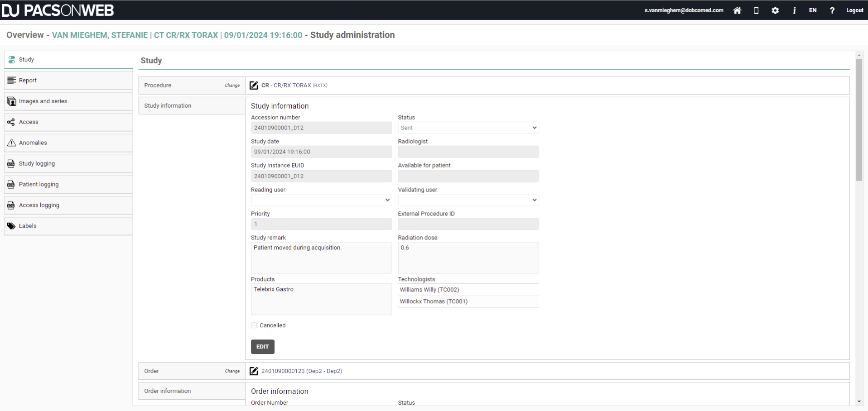868x411 pixels.
Task: Open the Status dropdown showing Sent
Action: point(468,128)
